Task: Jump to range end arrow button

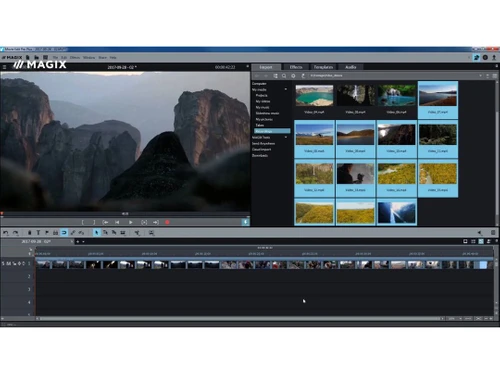Action: (x=156, y=222)
